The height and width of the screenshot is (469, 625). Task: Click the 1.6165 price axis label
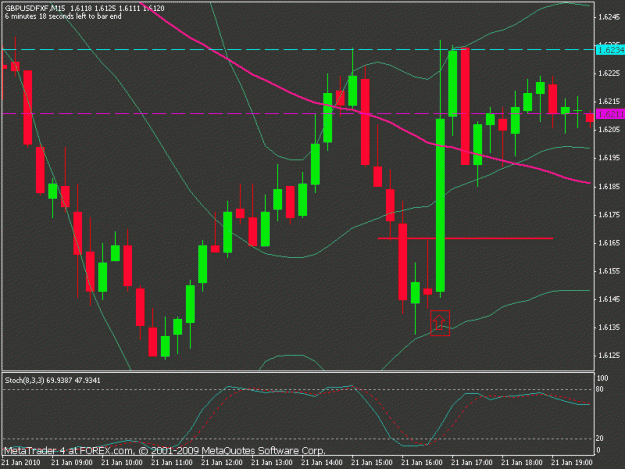(609, 243)
